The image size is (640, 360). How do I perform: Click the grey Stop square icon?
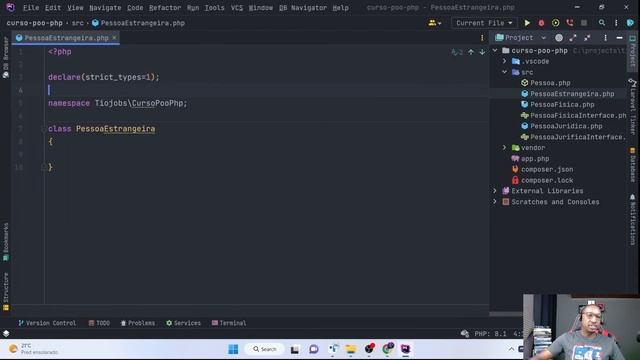coord(584,23)
